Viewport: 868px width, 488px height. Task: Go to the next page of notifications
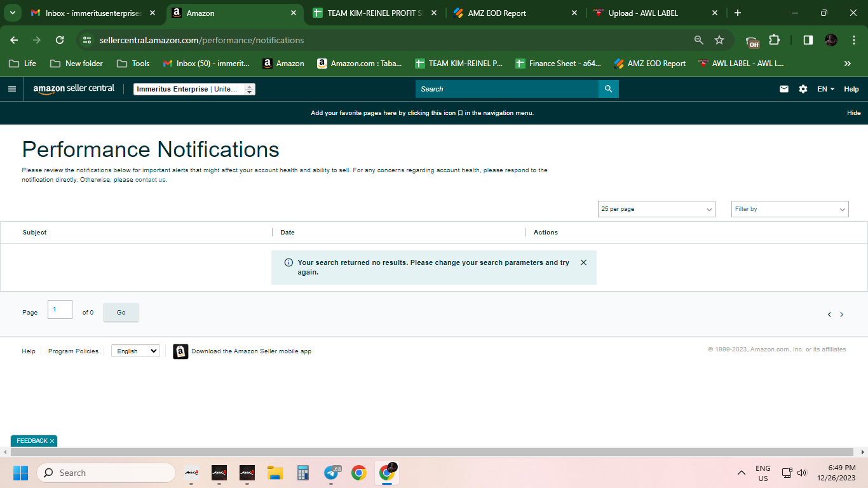tap(842, 315)
